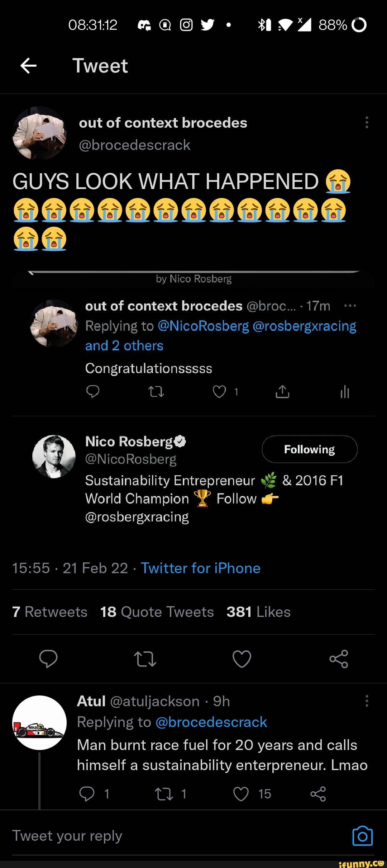Retweet Atul's reply
Viewport: 387px width, 868px height.
click(164, 794)
